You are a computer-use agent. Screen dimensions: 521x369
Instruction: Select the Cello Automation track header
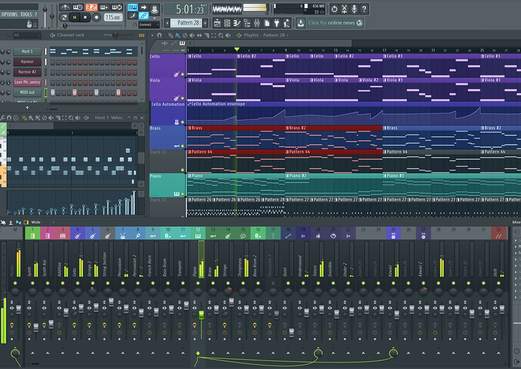pyautogui.click(x=167, y=113)
